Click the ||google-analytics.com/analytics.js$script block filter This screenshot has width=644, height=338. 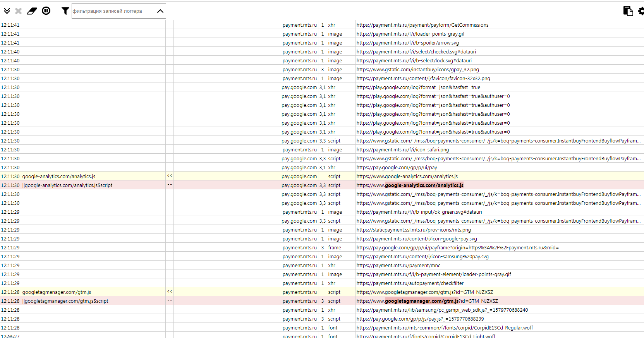[93, 185]
